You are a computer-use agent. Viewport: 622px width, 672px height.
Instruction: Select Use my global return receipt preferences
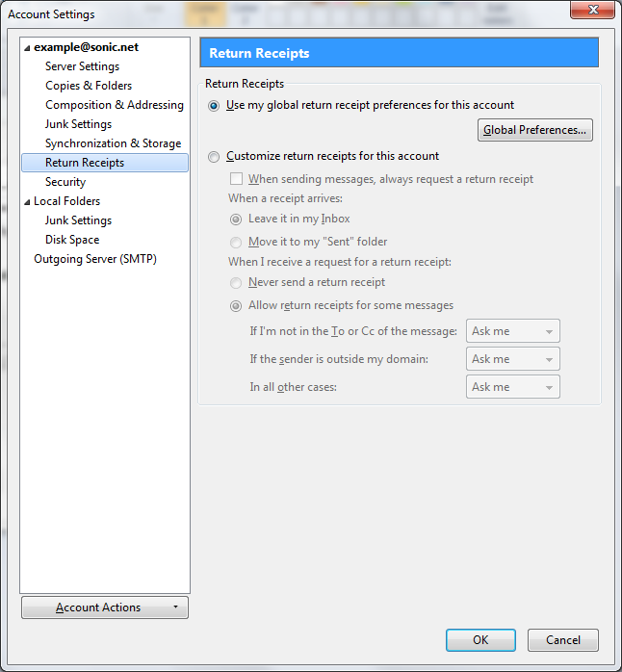214,106
